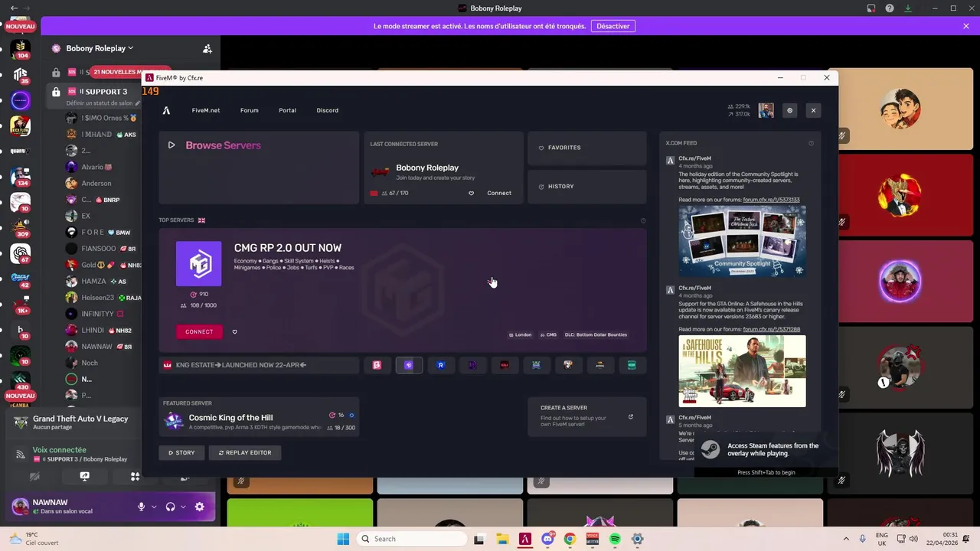The image size is (980, 551).
Task: Click the 21 nouvelles mentions badge
Action: pyautogui.click(x=116, y=72)
